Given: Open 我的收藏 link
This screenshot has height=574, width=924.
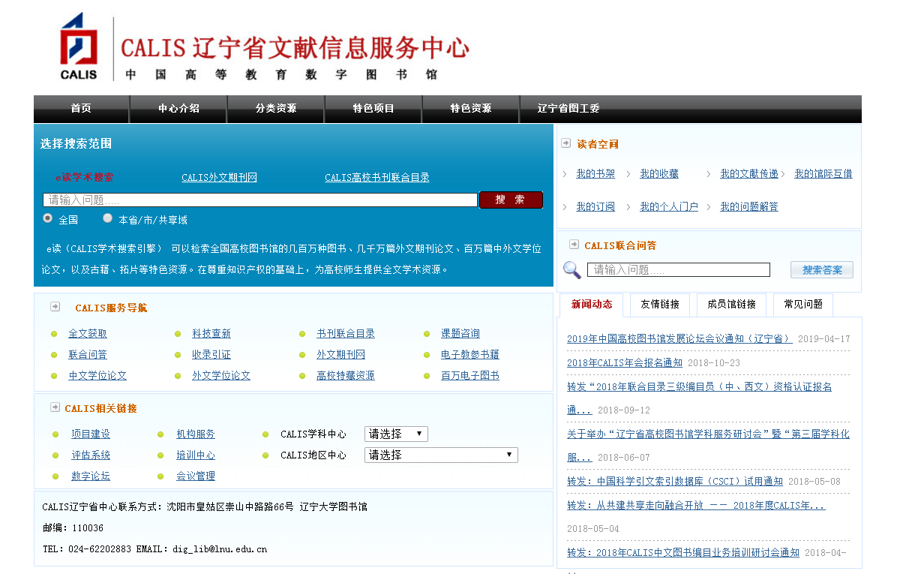Looking at the screenshot, I should point(659,174).
